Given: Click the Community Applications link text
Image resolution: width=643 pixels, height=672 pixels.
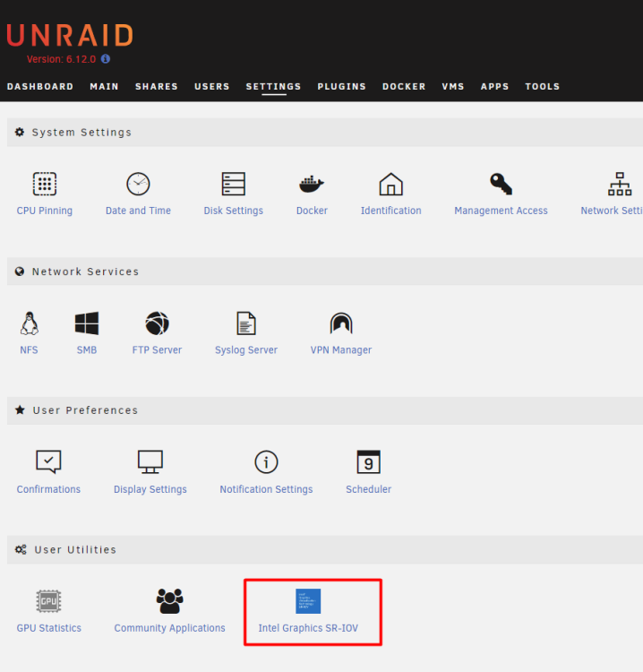Looking at the screenshot, I should pyautogui.click(x=169, y=628).
